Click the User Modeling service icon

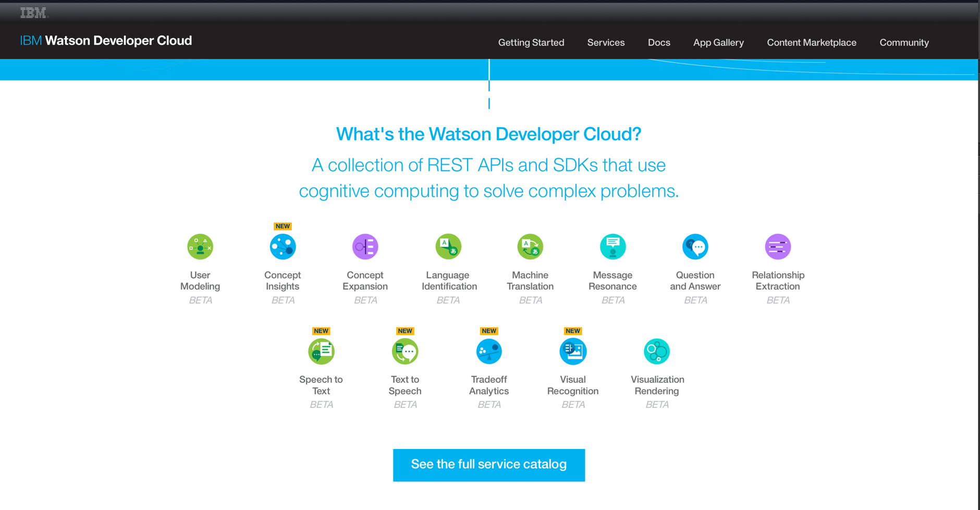tap(200, 246)
